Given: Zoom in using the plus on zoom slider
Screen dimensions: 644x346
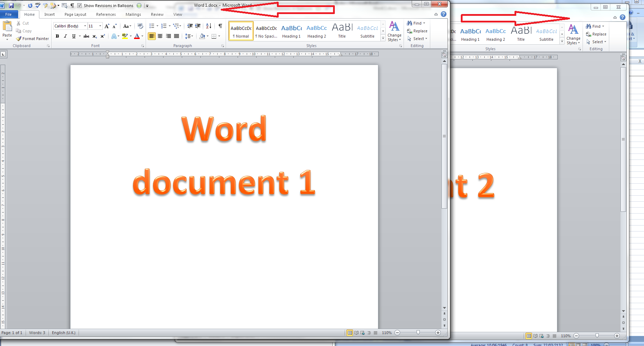Looking at the screenshot, I should (438, 333).
